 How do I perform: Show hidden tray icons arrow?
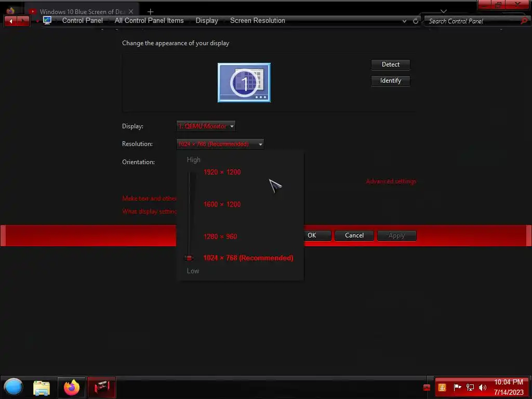(x=427, y=388)
